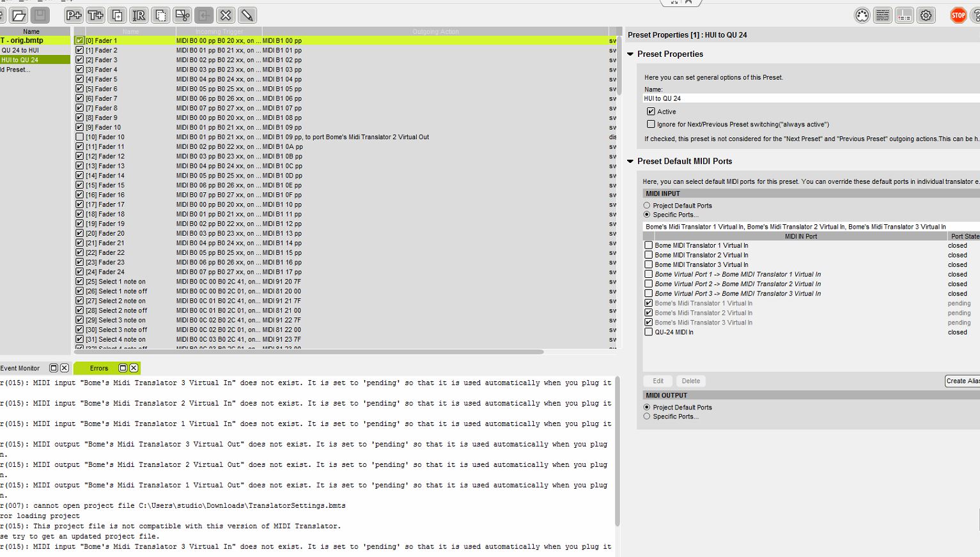This screenshot has height=557, width=980.
Task: Add a new preset with P+ icon
Action: (x=74, y=15)
